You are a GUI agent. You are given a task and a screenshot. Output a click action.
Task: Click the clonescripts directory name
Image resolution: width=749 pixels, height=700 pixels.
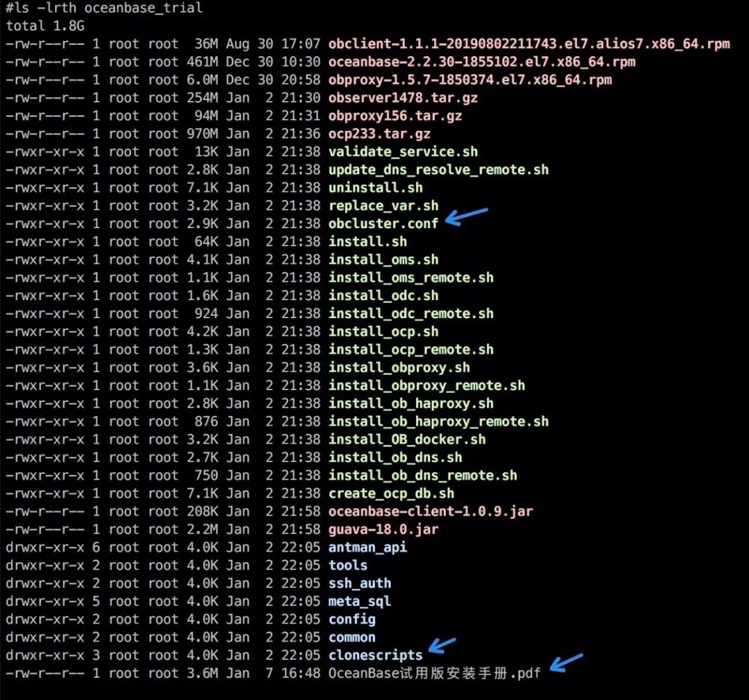coord(375,656)
